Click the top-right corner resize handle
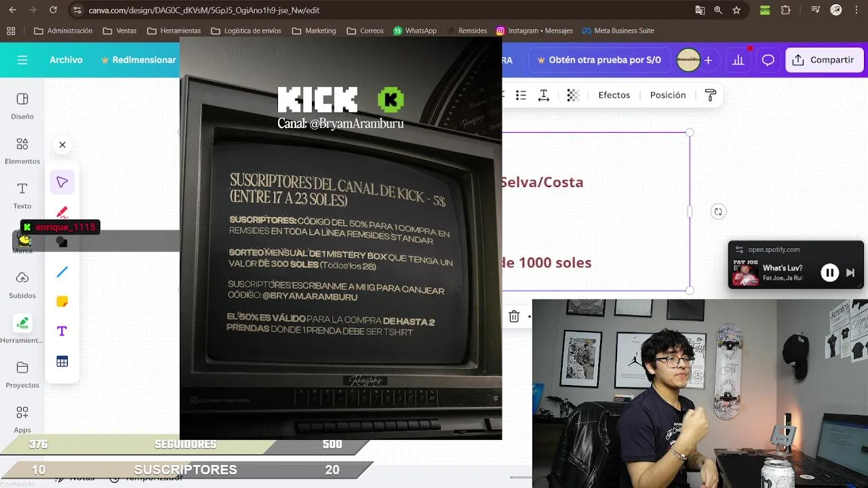Image resolution: width=868 pixels, height=488 pixels. (690, 132)
